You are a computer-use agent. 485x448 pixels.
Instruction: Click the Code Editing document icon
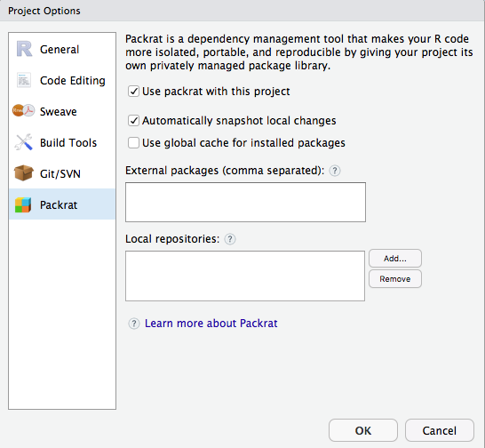24,80
